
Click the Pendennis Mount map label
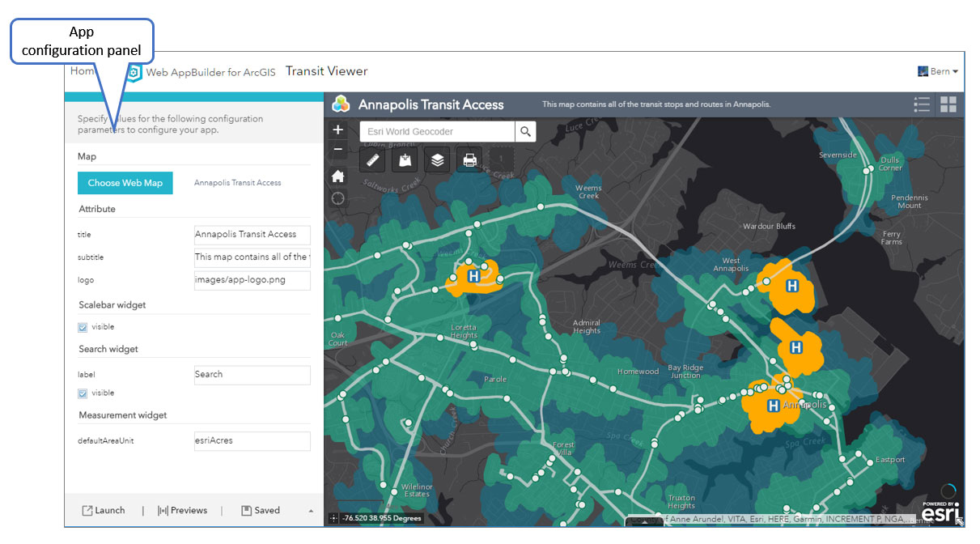pos(910,202)
